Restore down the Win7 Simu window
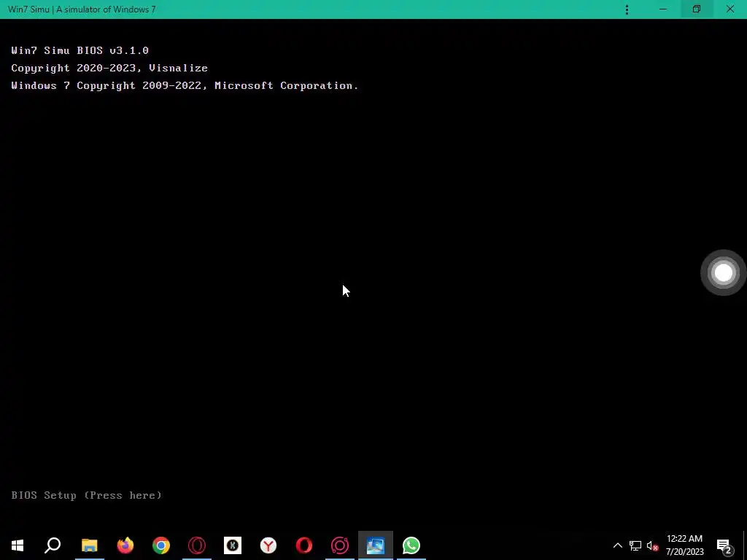Screen dimensions: 747x560 [697, 9]
